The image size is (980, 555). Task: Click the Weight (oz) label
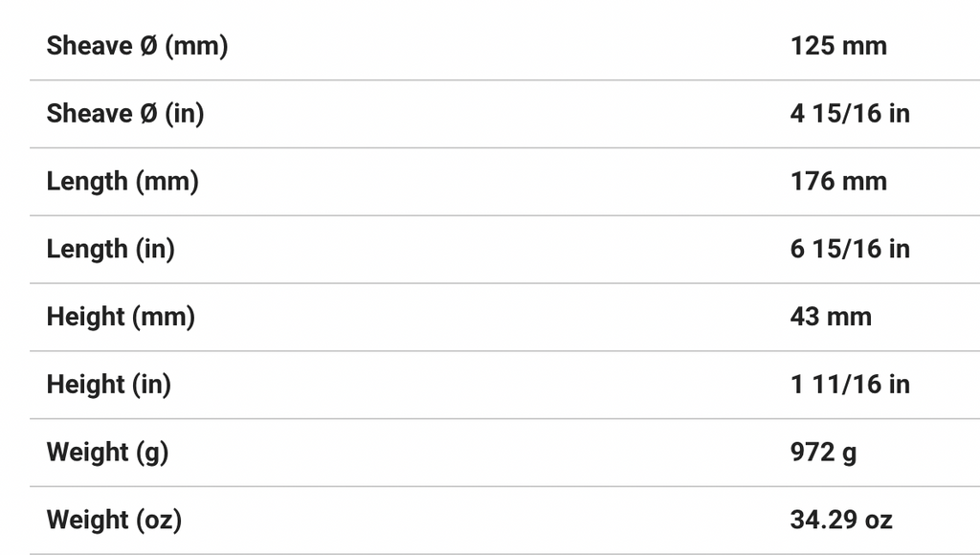[x=114, y=521]
